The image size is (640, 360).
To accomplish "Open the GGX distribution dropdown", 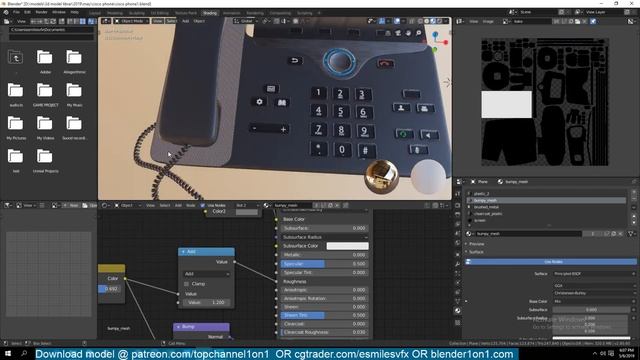I will pyautogui.click(x=594, y=286).
